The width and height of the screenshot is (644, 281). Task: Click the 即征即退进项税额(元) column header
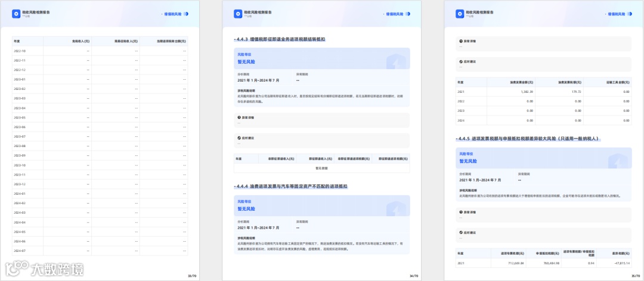pos(393,158)
